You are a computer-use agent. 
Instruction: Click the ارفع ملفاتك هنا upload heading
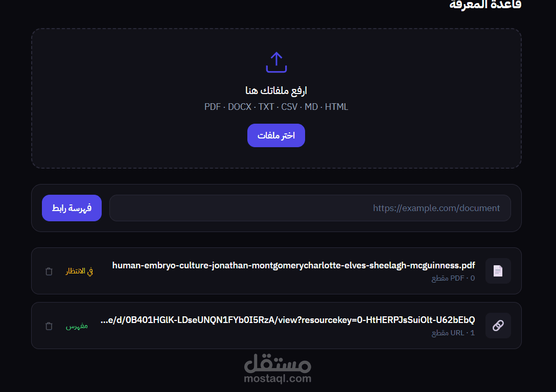276,91
